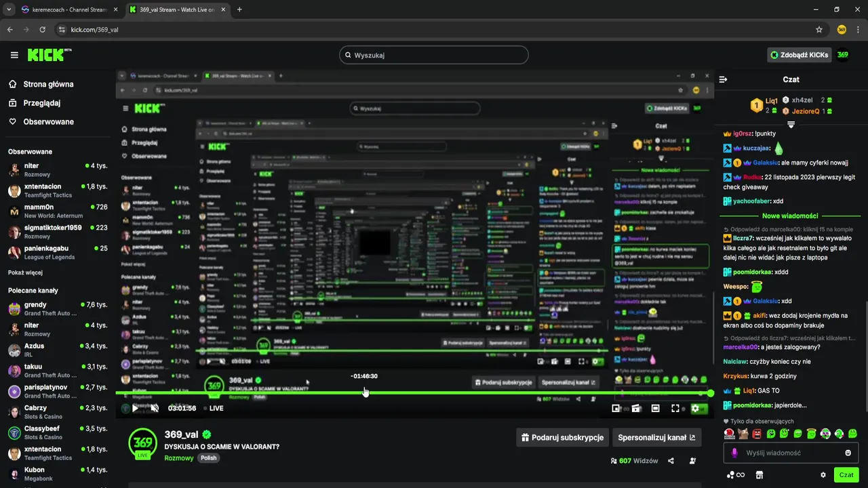Open emoji picker smiley in chat input
This screenshot has width=868, height=488.
[848, 453]
